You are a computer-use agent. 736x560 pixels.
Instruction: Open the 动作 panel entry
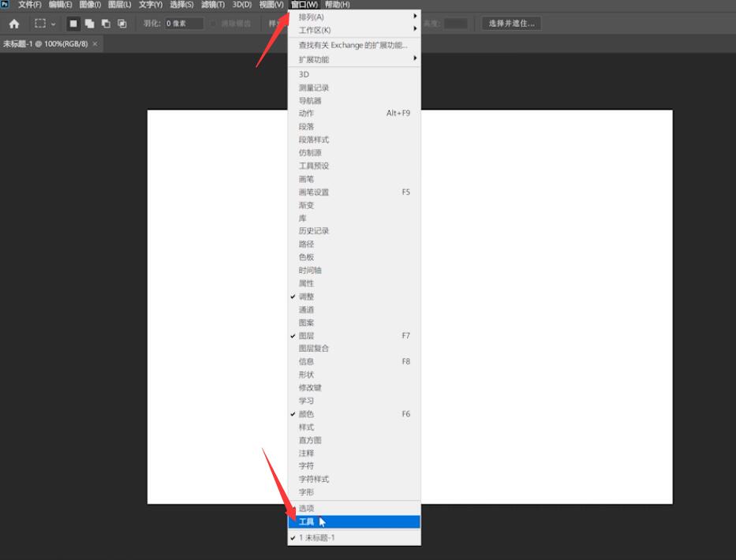click(x=354, y=114)
